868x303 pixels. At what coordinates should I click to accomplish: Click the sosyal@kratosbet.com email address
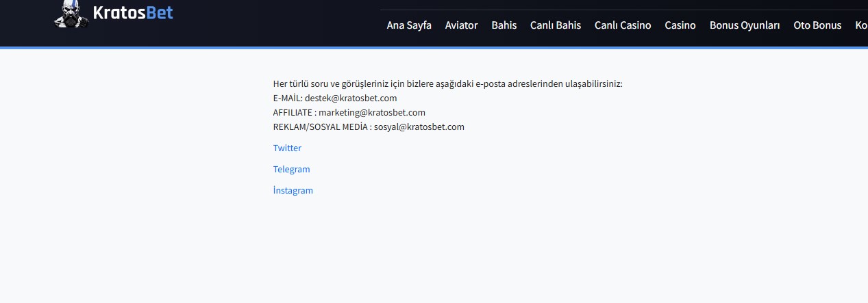click(x=419, y=127)
